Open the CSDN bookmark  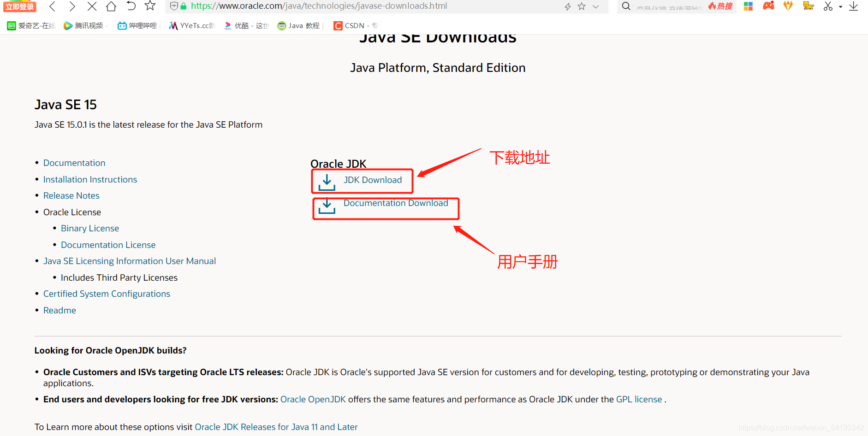356,26
